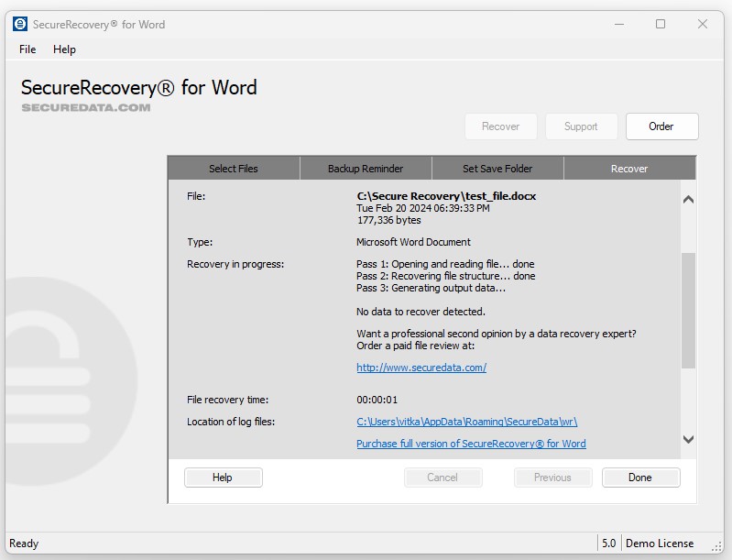Minimize the SecureRecovery window
Screen dimensions: 732x560
click(x=618, y=24)
